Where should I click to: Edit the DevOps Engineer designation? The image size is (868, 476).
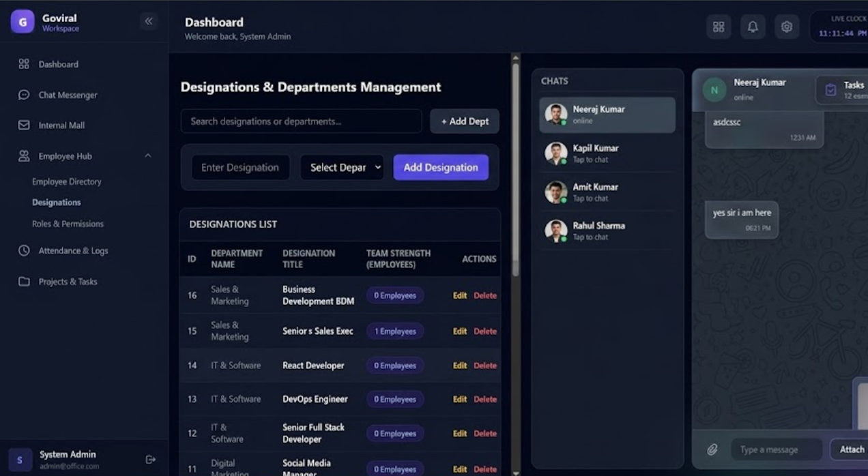tap(460, 399)
